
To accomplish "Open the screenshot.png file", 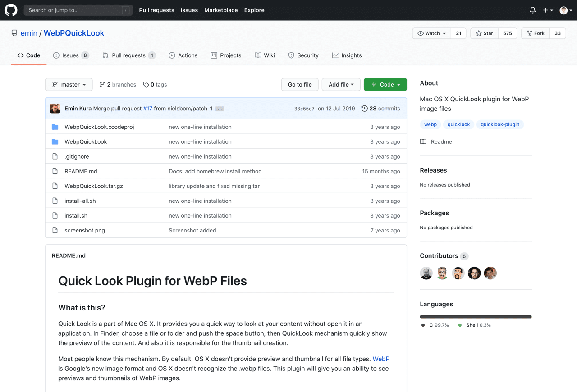I will tap(85, 230).
